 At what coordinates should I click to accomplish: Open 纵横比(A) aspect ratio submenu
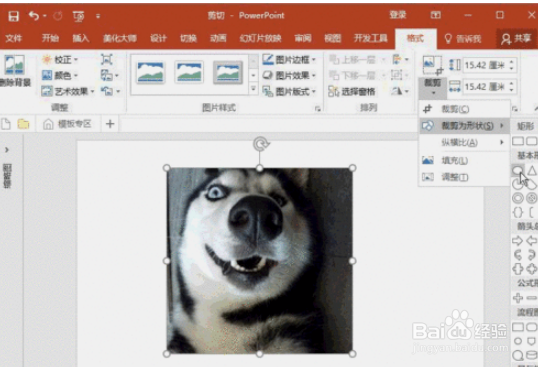[x=464, y=142]
